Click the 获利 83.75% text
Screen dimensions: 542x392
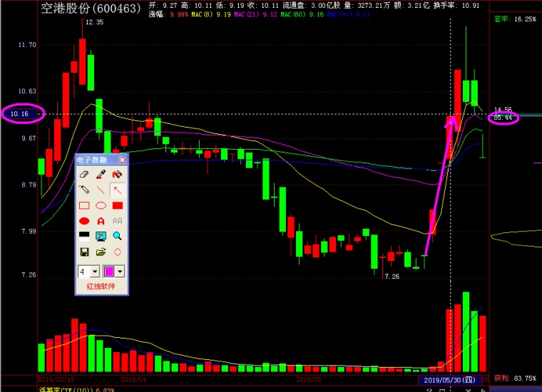pyautogui.click(x=515, y=378)
